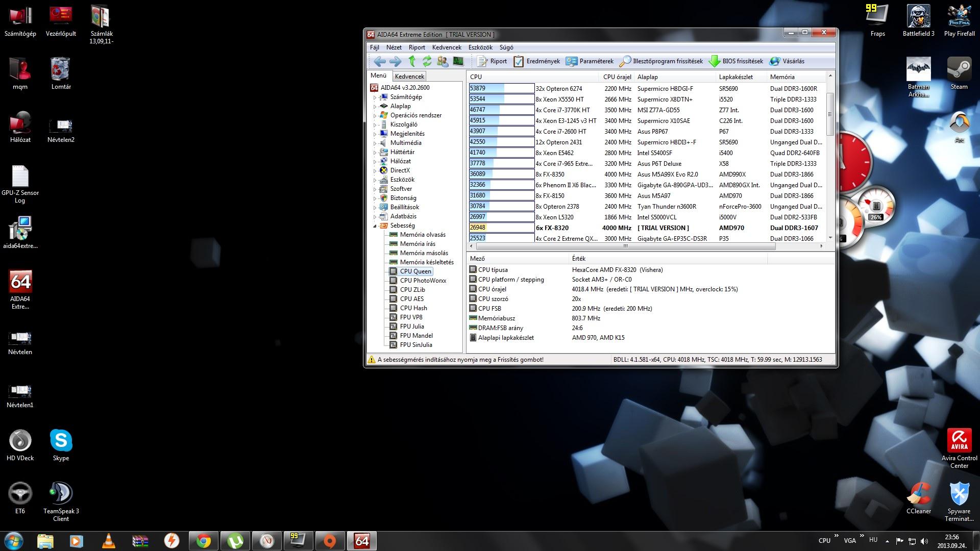The height and width of the screenshot is (551, 980).
Task: Open the CCleaner desktop icon
Action: coord(918,498)
